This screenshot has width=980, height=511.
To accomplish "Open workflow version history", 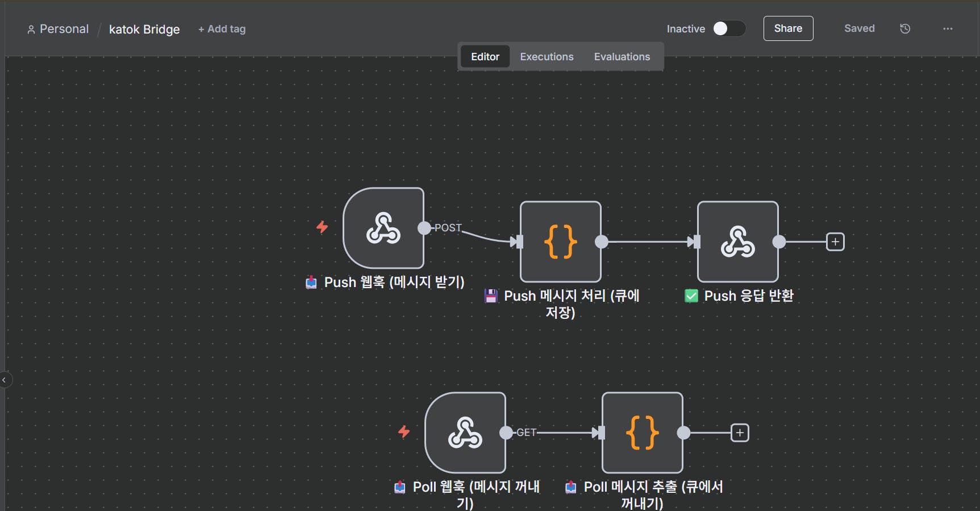I will (905, 28).
